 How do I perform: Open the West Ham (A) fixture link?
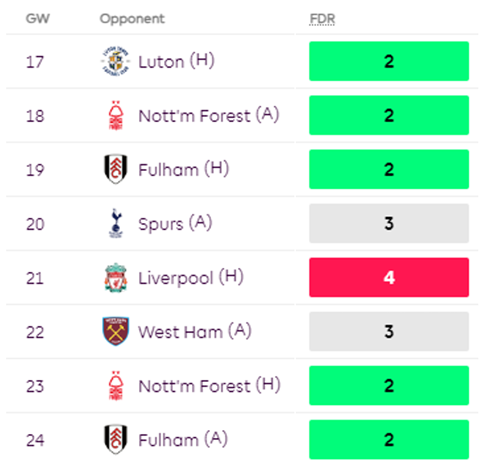click(x=195, y=332)
